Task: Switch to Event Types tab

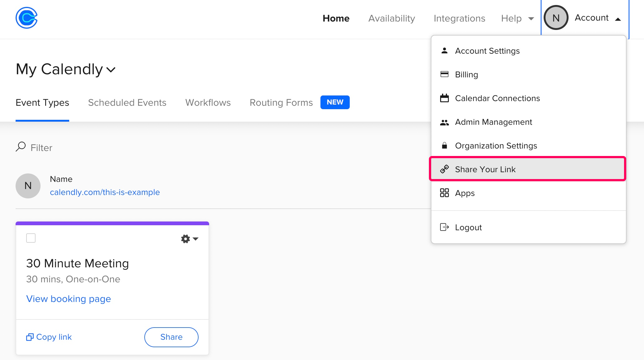Action: pos(42,103)
